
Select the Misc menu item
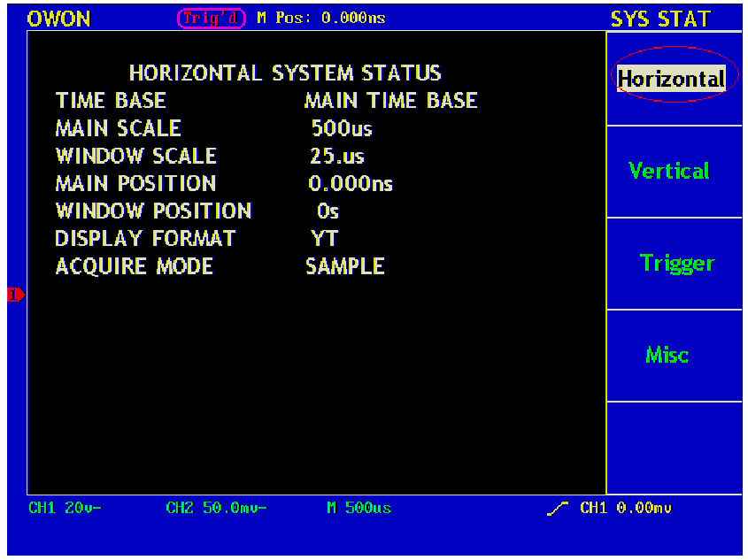pyautogui.click(x=667, y=355)
